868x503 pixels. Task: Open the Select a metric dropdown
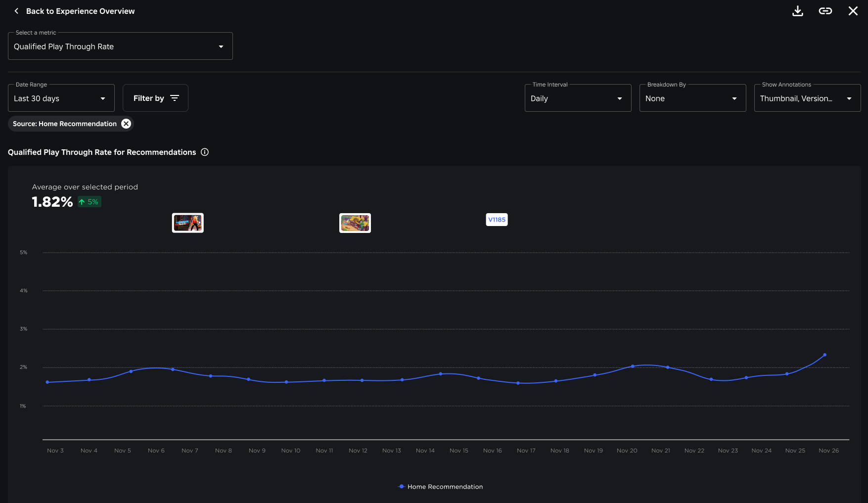(120, 46)
